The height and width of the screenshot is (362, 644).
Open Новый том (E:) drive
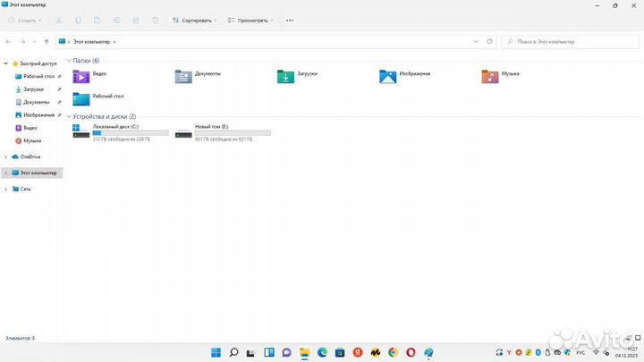pos(184,132)
